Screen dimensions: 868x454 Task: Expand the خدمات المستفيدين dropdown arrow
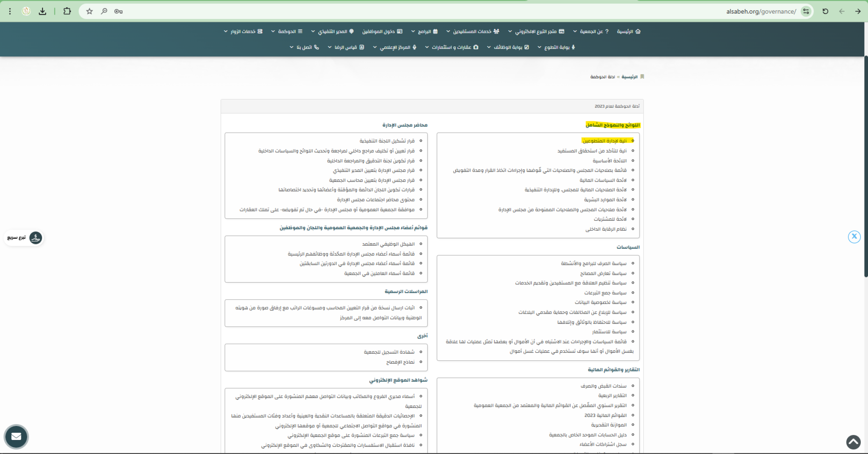coord(448,31)
